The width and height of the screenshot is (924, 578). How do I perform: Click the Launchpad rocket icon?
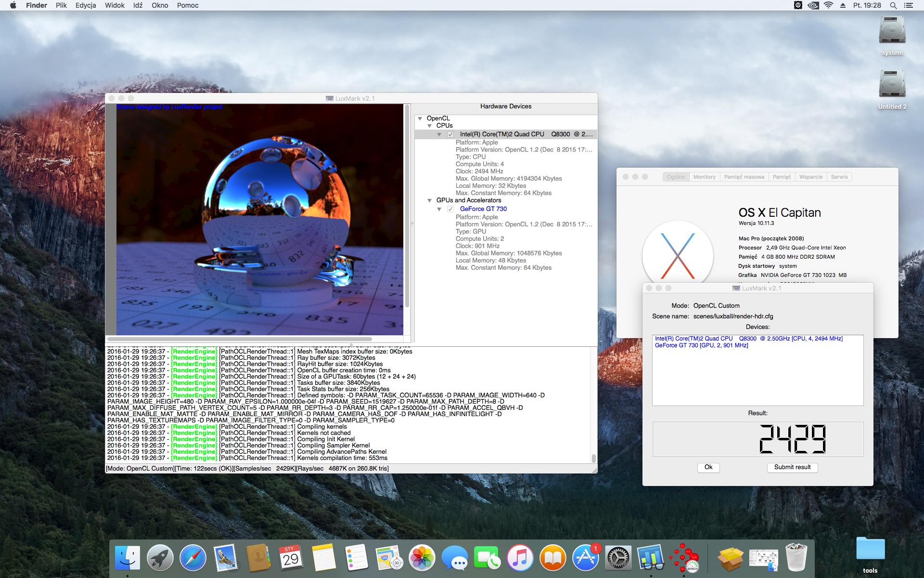[160, 558]
